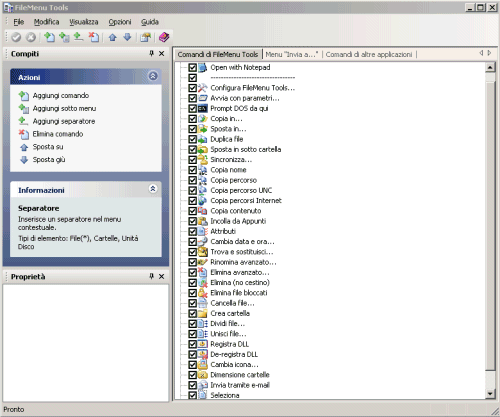Click the add submenu toolbar icon
500x417 pixels.
pos(64,37)
